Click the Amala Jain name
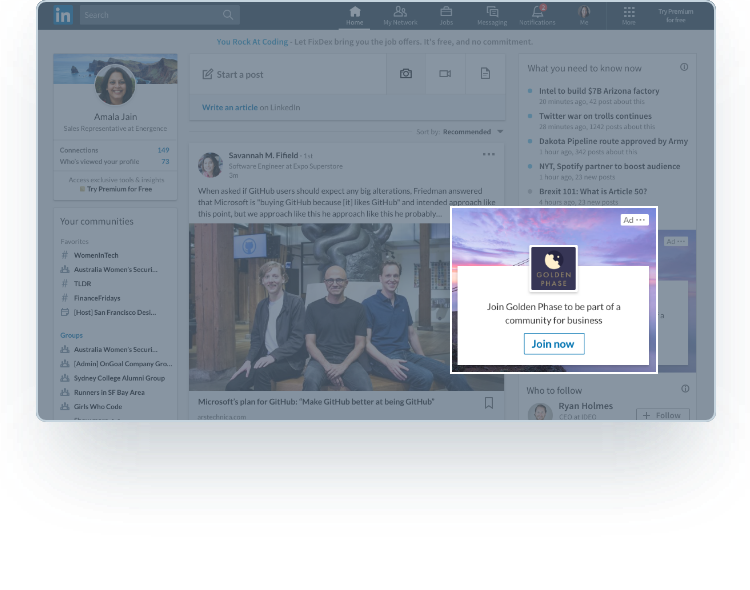 click(115, 117)
